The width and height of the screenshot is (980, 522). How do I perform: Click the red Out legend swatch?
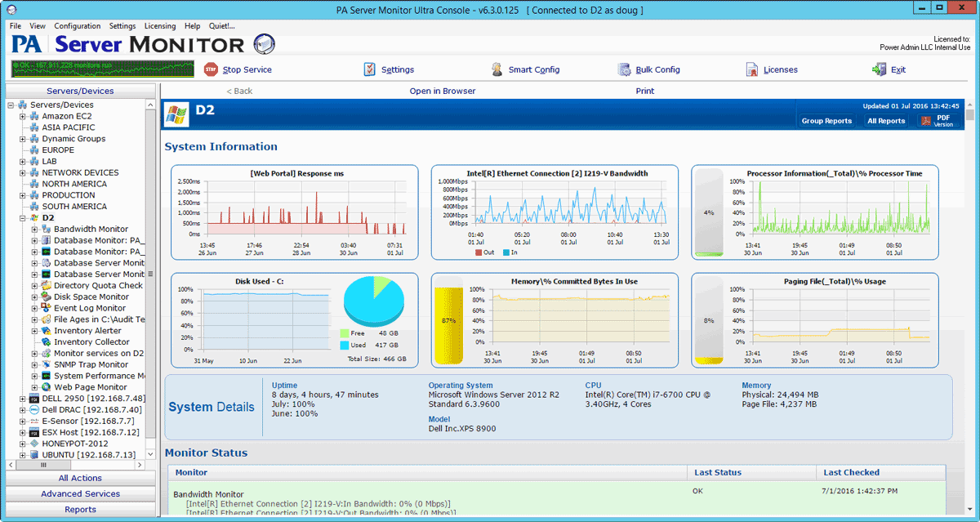[479, 252]
